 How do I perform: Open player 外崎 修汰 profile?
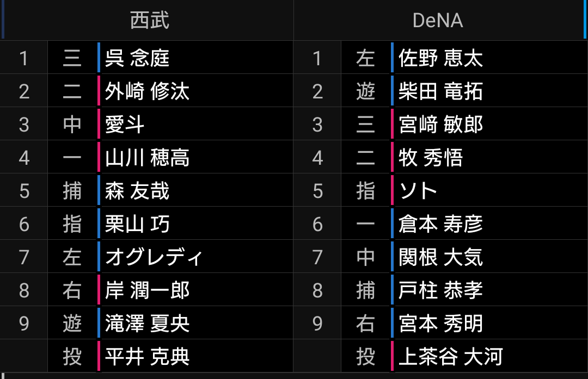click(x=147, y=91)
